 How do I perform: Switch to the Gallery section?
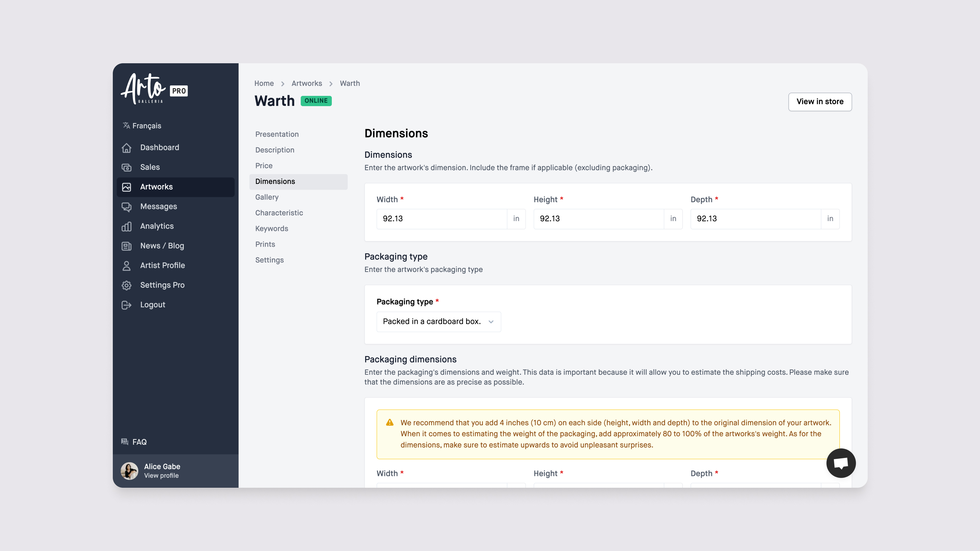click(267, 197)
